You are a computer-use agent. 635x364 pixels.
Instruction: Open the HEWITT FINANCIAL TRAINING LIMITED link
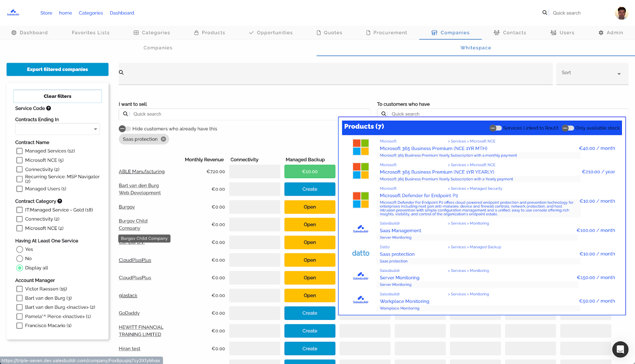(x=141, y=331)
